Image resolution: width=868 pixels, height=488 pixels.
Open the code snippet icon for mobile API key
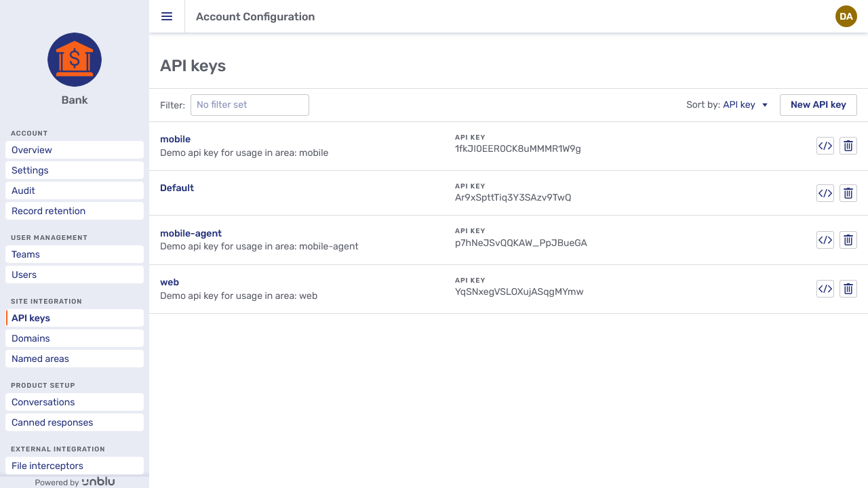coord(825,145)
